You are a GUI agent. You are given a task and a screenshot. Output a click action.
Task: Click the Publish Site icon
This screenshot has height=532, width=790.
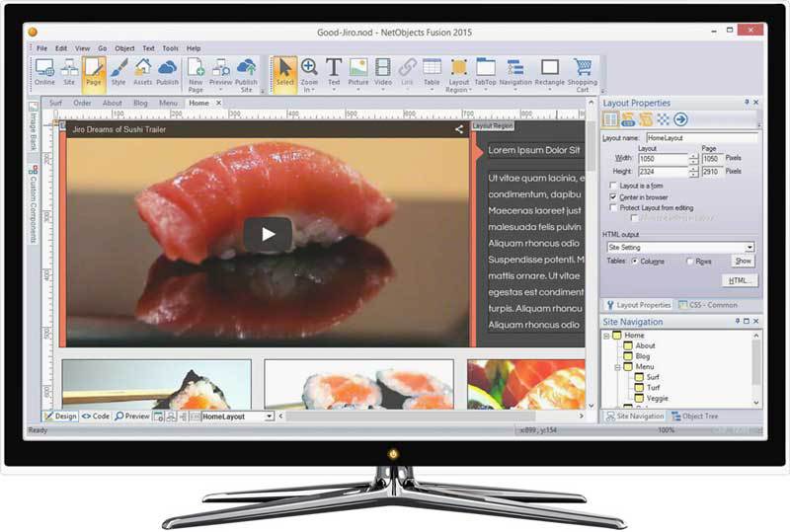[x=246, y=75]
